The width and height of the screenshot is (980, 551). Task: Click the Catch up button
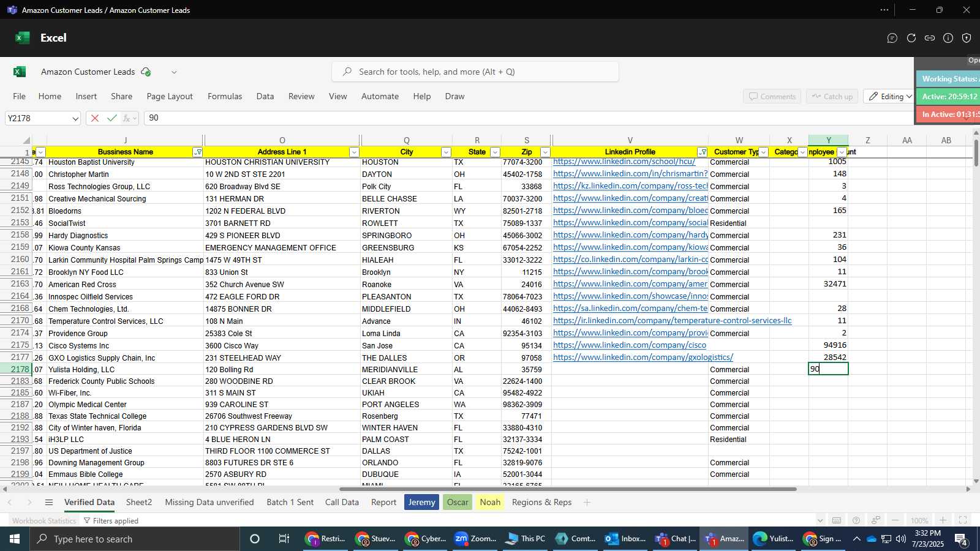[x=832, y=96]
